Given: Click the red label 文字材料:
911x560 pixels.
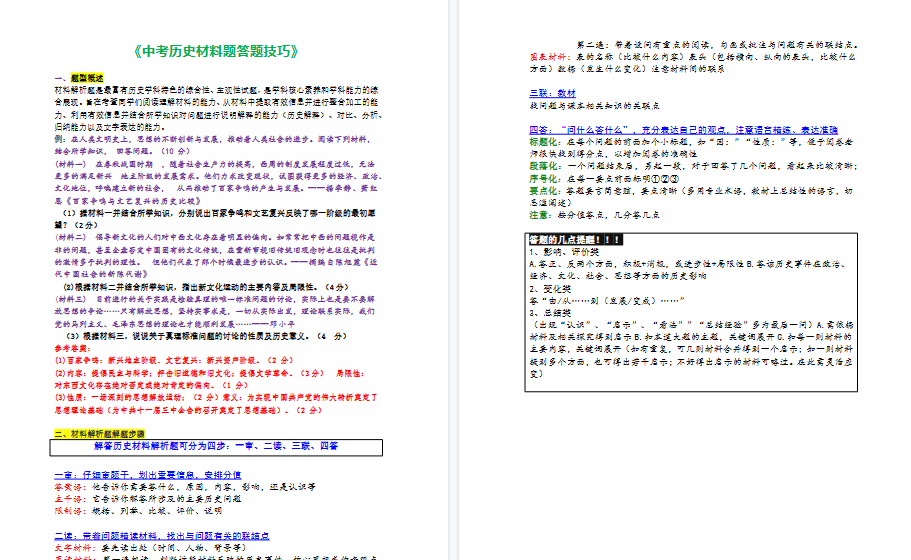Looking at the screenshot, I should click(76, 548).
